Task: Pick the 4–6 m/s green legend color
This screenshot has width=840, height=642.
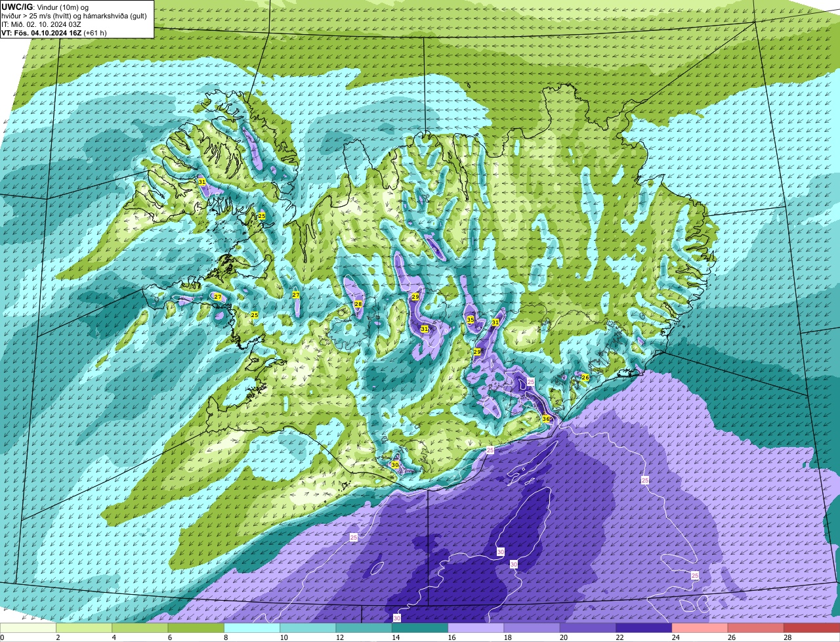Action: (140, 628)
